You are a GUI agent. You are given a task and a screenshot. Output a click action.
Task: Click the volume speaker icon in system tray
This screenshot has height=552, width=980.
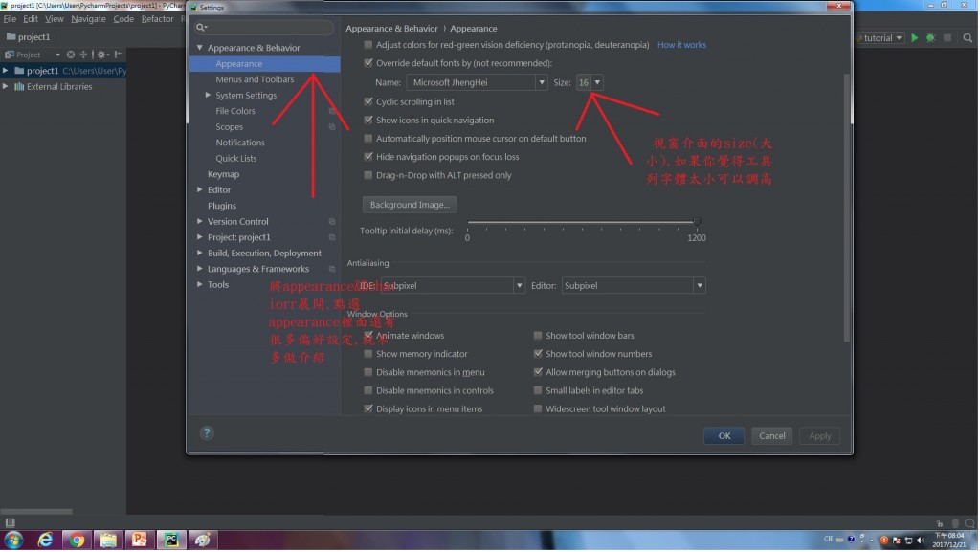click(x=921, y=541)
